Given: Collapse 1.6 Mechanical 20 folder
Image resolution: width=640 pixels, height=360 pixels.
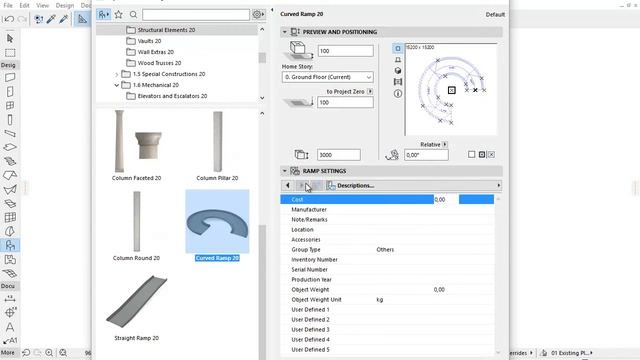Looking at the screenshot, I should (117, 85).
